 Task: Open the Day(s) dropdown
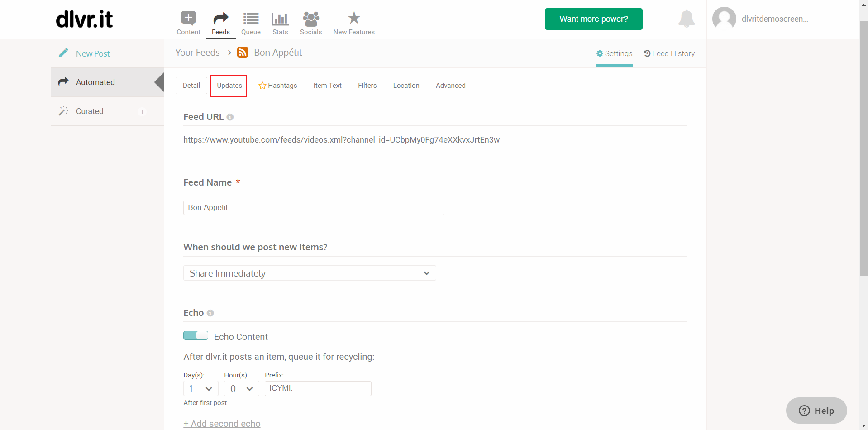201,388
